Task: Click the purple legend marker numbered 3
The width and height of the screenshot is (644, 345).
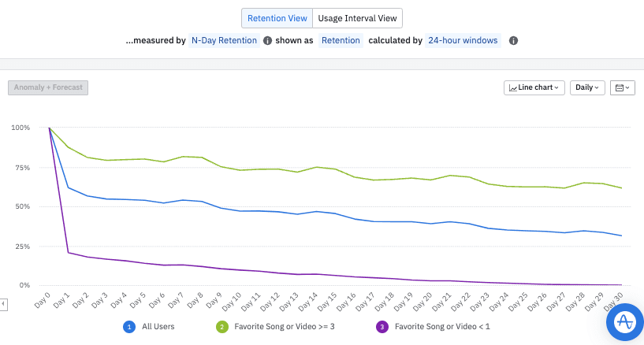Action: coord(383,326)
